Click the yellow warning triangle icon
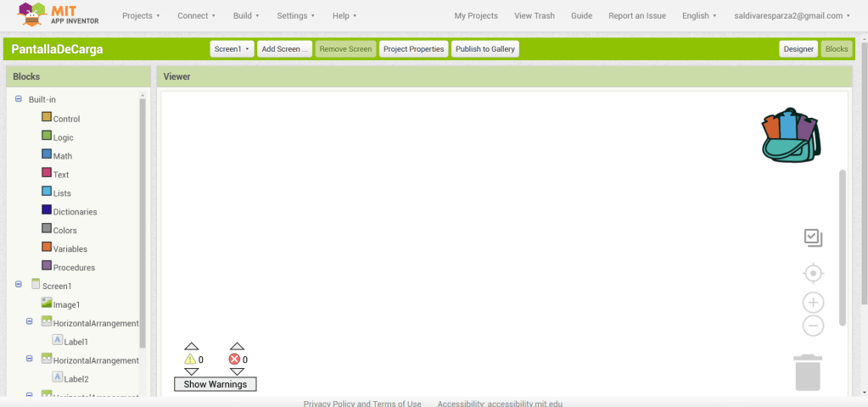 (x=190, y=360)
